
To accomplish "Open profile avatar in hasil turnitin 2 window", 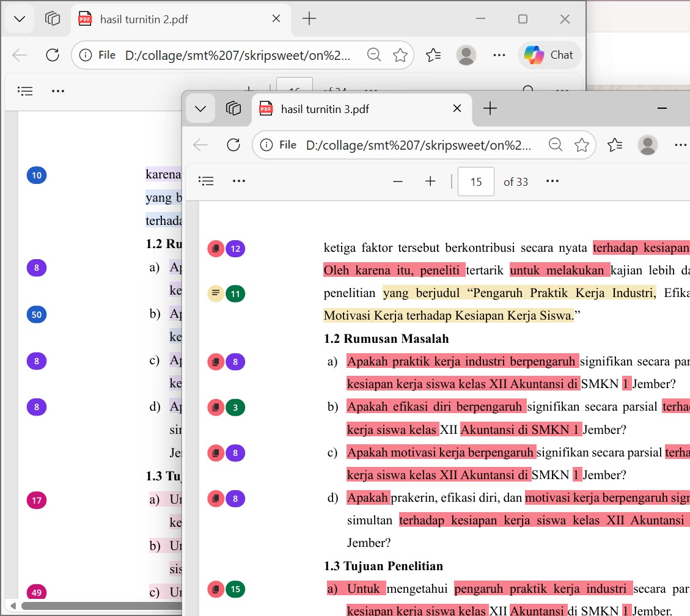I will [x=466, y=55].
